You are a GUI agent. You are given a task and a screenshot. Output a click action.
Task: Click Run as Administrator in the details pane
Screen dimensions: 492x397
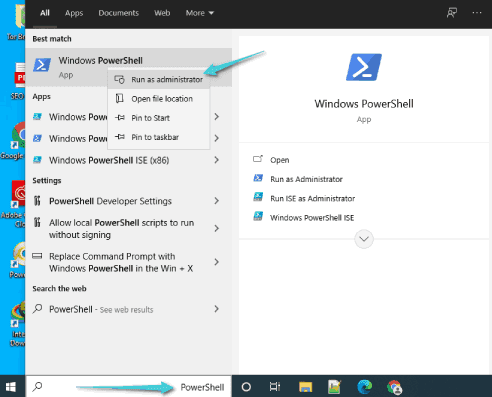(306, 179)
